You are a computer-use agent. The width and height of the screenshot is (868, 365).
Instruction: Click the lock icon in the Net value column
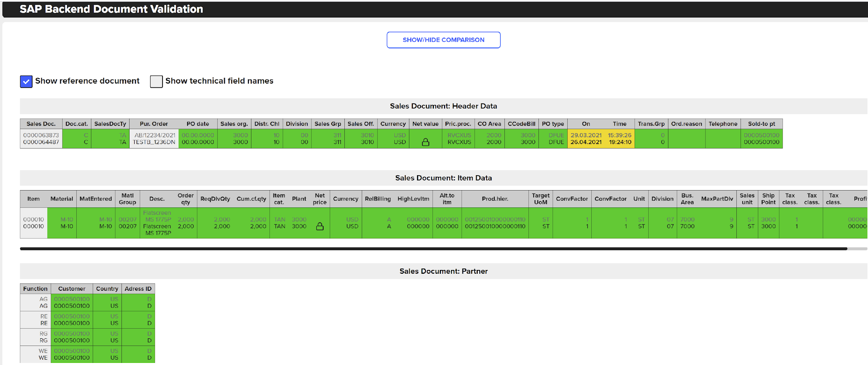426,142
